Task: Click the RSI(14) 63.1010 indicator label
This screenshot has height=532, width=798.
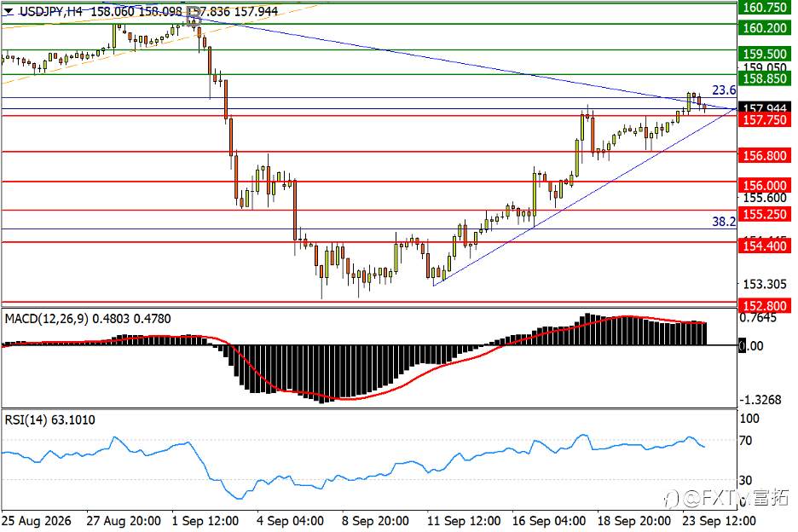Action: coord(49,420)
